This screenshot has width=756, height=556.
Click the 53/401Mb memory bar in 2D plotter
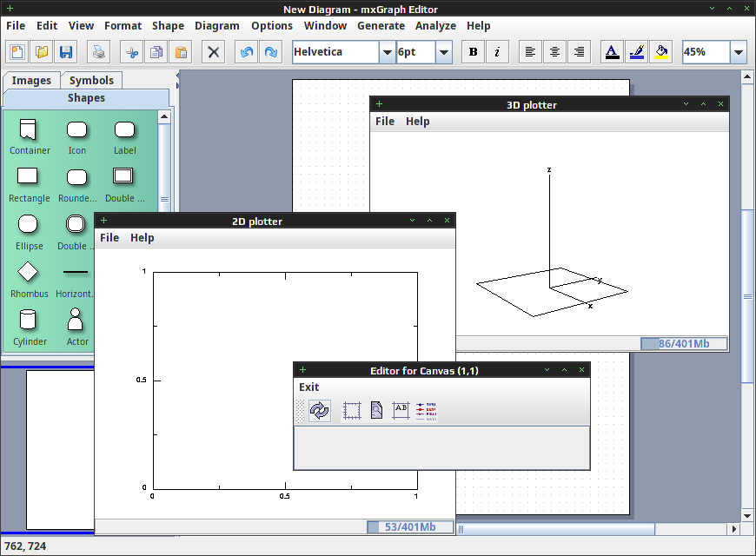pyautogui.click(x=410, y=527)
